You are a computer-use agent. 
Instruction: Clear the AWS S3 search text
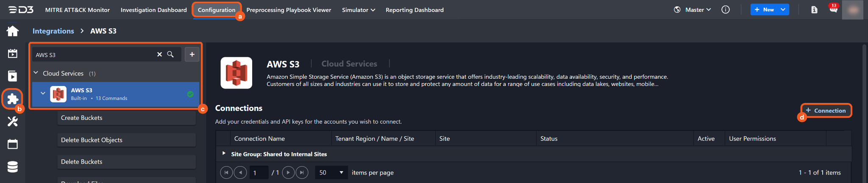[x=159, y=55]
